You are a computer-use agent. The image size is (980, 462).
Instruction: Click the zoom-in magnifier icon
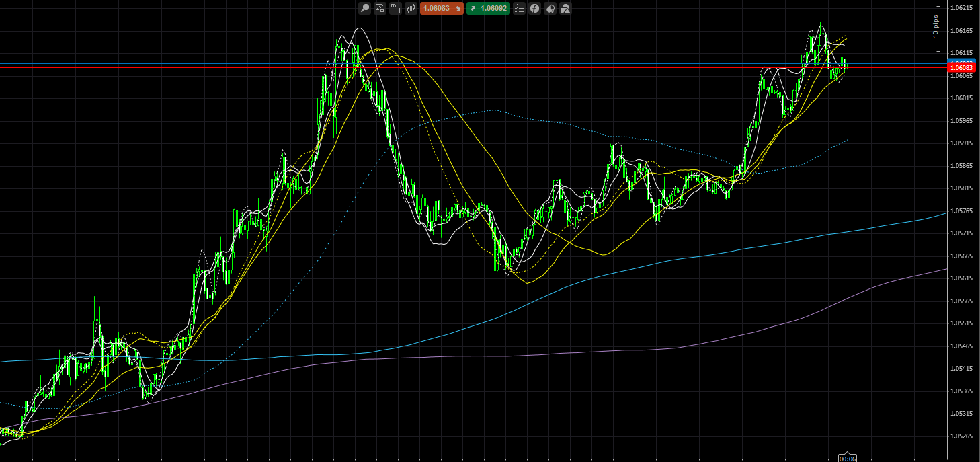point(364,8)
